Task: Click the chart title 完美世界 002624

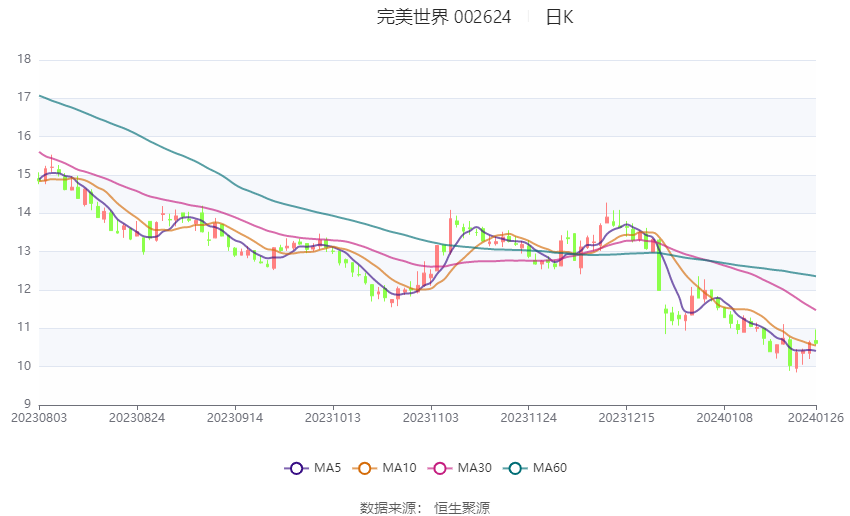Action: [x=443, y=17]
